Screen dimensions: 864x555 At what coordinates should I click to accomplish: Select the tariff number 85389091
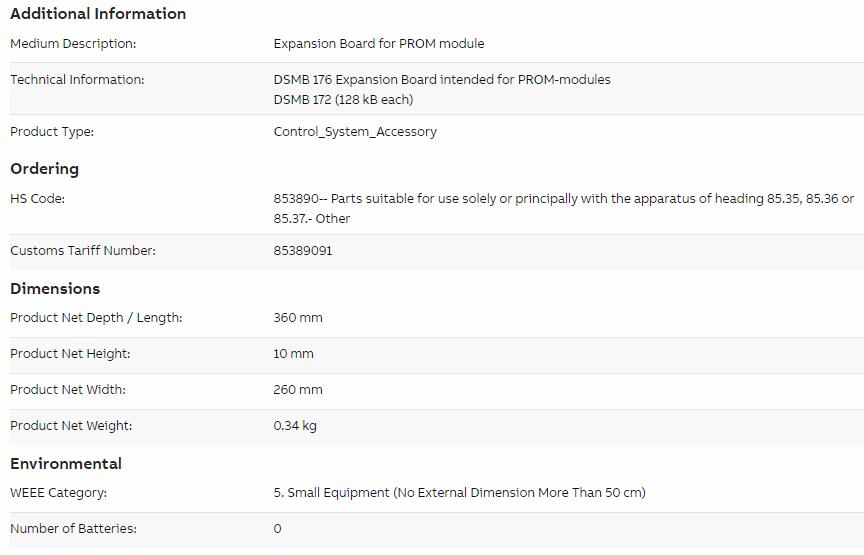tap(303, 251)
